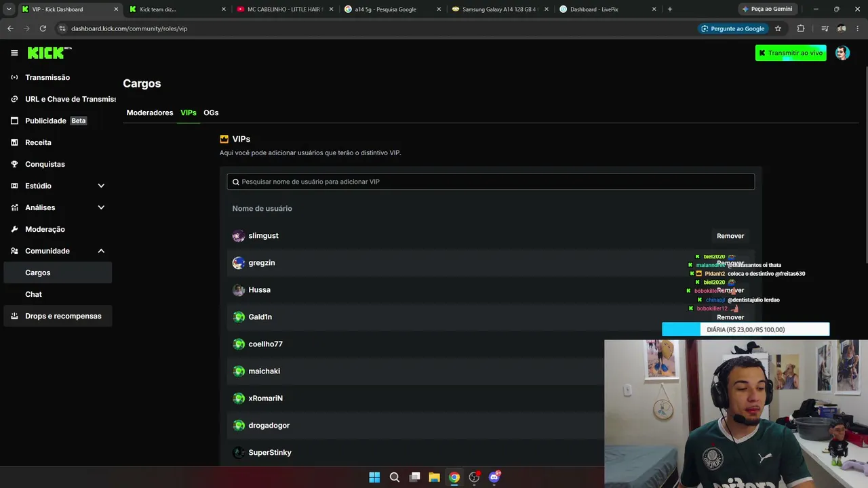The height and width of the screenshot is (488, 868).
Task: Click the Moderação wrench icon
Action: [14, 229]
